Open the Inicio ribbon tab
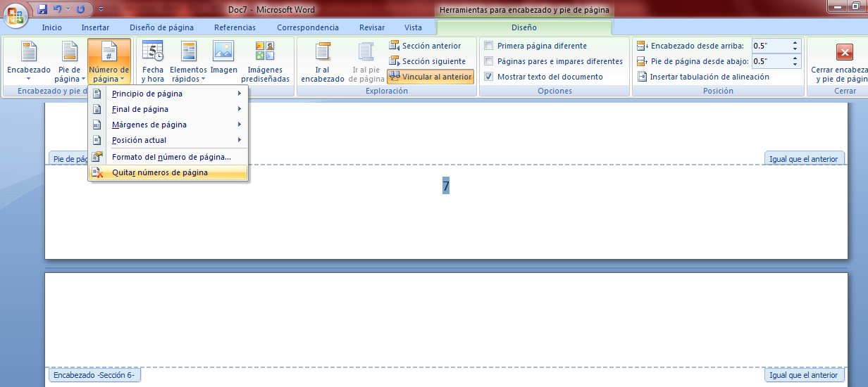Screen dimensions: 868x387 tap(52, 27)
